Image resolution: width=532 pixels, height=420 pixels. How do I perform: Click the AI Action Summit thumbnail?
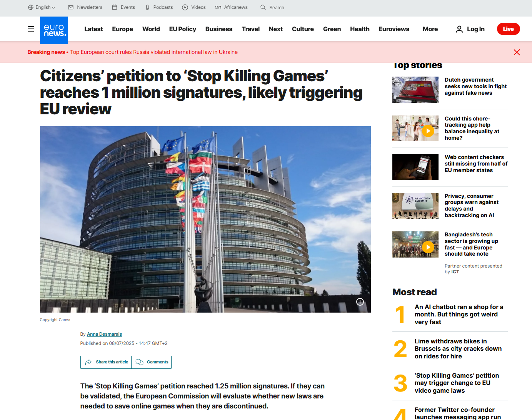pyautogui.click(x=415, y=206)
